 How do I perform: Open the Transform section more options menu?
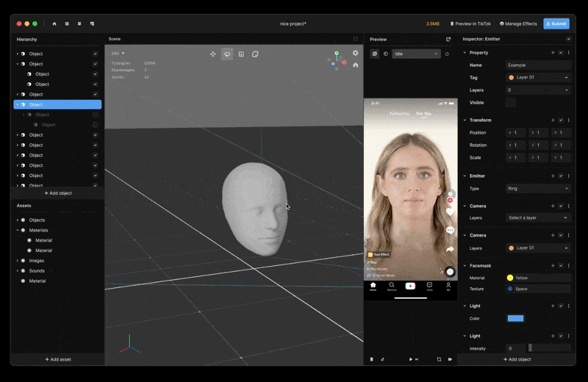coord(568,120)
